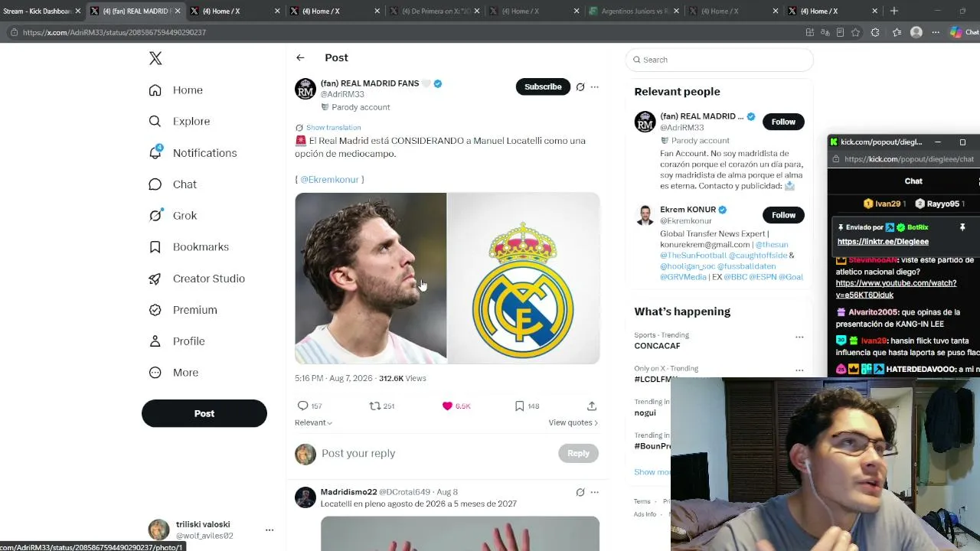Click the share icon under the post
The width and height of the screenshot is (980, 551).
[592, 406]
